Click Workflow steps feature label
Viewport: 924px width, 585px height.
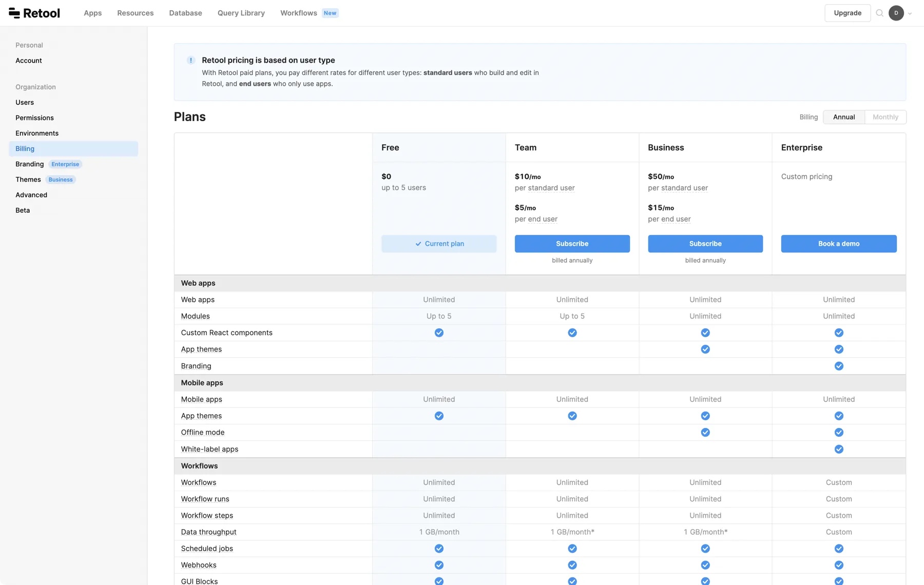207,515
